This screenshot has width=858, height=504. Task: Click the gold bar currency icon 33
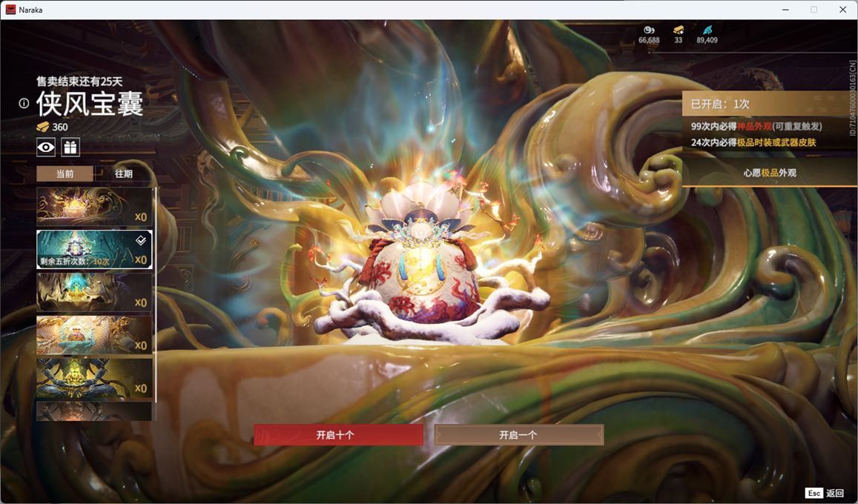(x=679, y=30)
